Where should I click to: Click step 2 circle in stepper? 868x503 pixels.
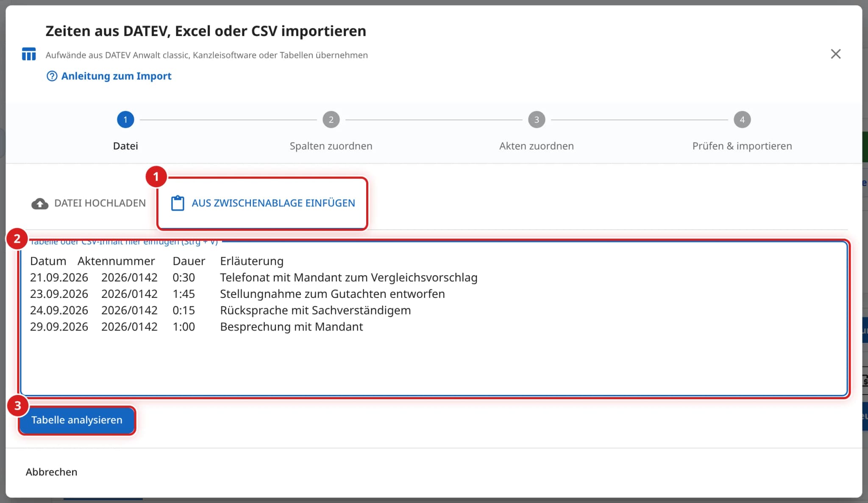pos(331,119)
